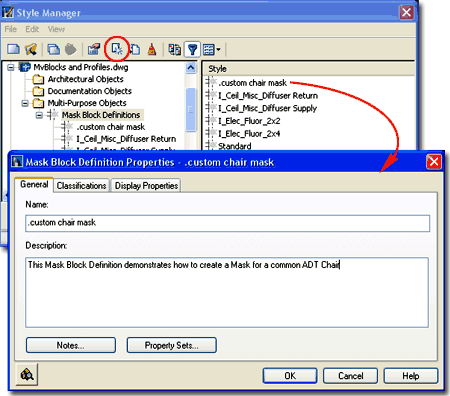Switch to the General tab

tap(34, 184)
